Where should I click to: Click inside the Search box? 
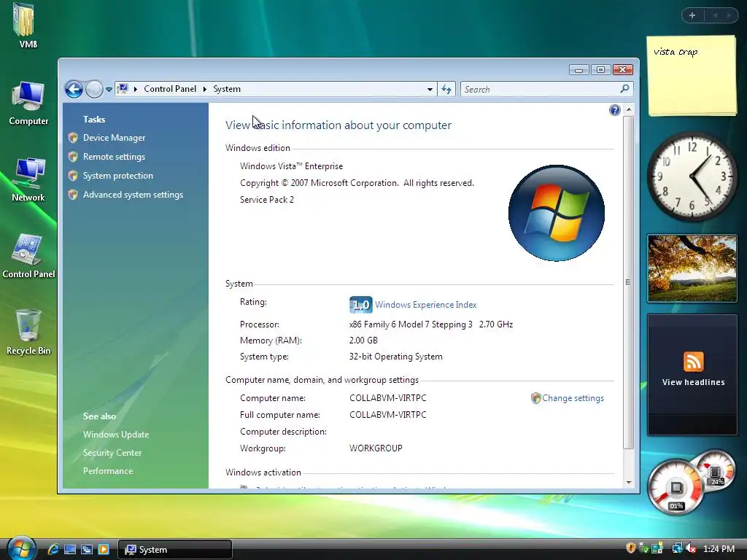pos(541,89)
